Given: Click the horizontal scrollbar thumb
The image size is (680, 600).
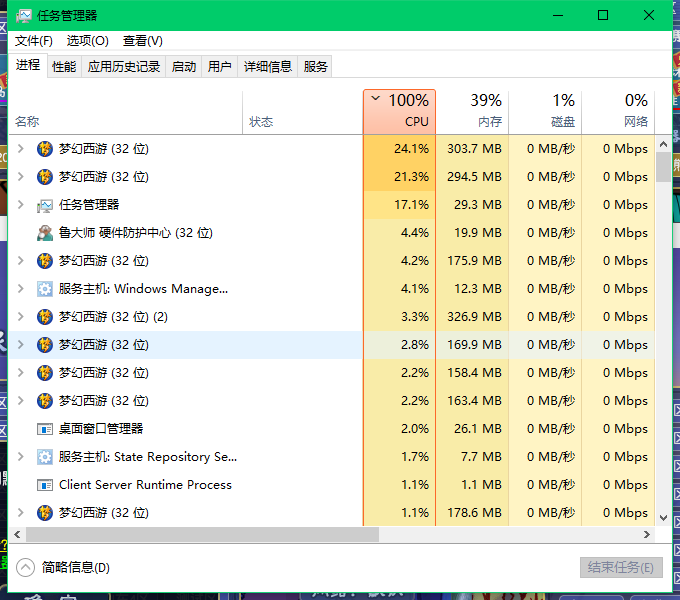Looking at the screenshot, I should [203, 535].
